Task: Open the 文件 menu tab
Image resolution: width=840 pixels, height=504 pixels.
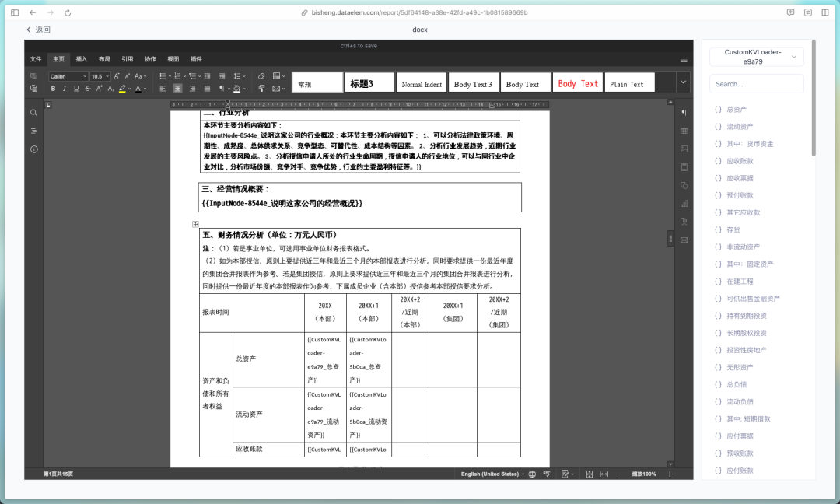Action: [x=36, y=59]
